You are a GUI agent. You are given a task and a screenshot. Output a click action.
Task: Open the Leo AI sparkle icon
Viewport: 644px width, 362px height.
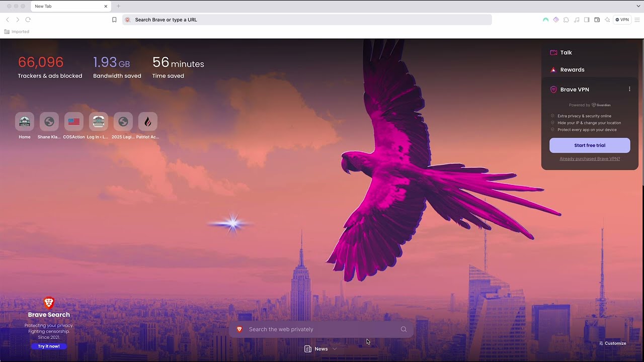(607, 20)
